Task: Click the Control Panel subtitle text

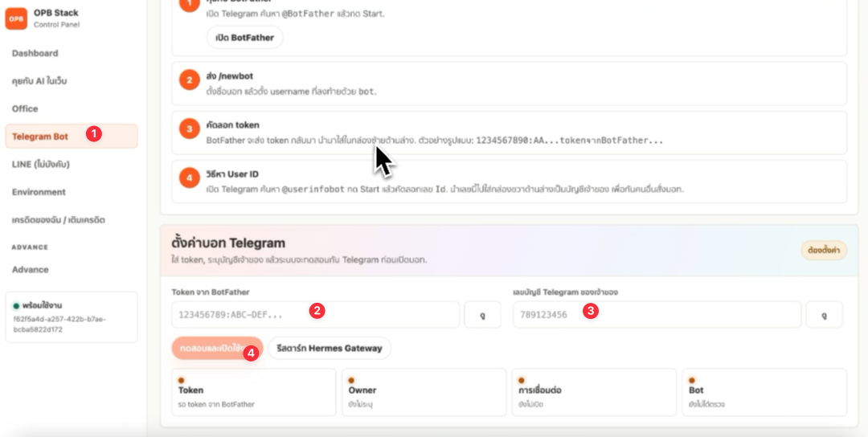Action: pyautogui.click(x=56, y=25)
